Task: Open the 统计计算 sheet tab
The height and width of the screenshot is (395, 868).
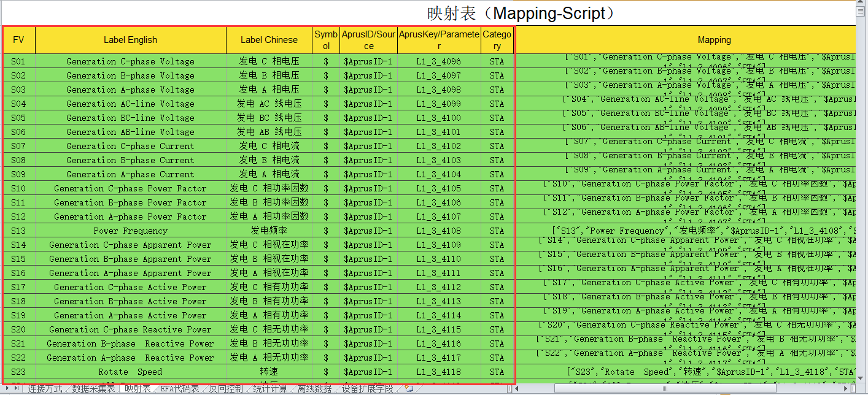Action: (270, 389)
